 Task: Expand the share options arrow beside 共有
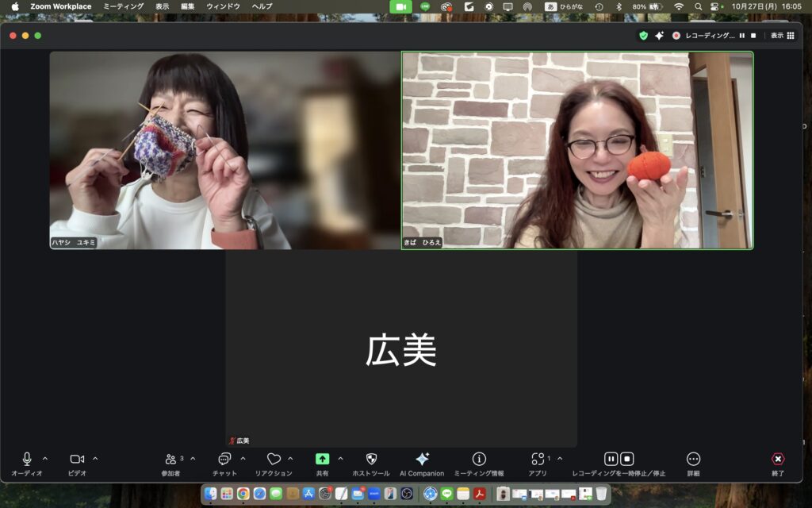pyautogui.click(x=340, y=459)
